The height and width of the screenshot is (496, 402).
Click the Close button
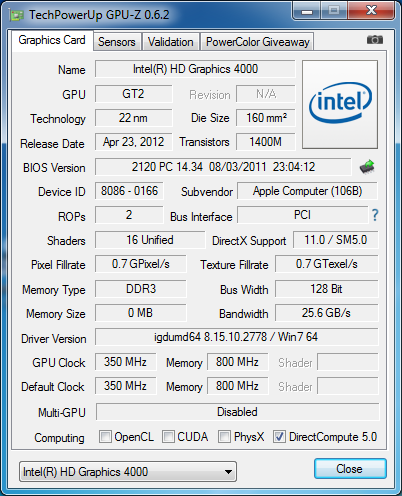pyautogui.click(x=350, y=469)
